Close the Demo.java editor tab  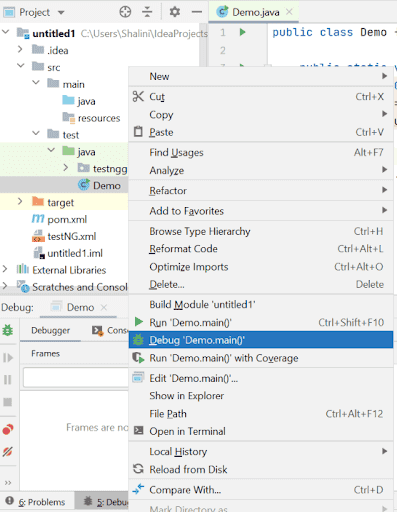(x=289, y=12)
